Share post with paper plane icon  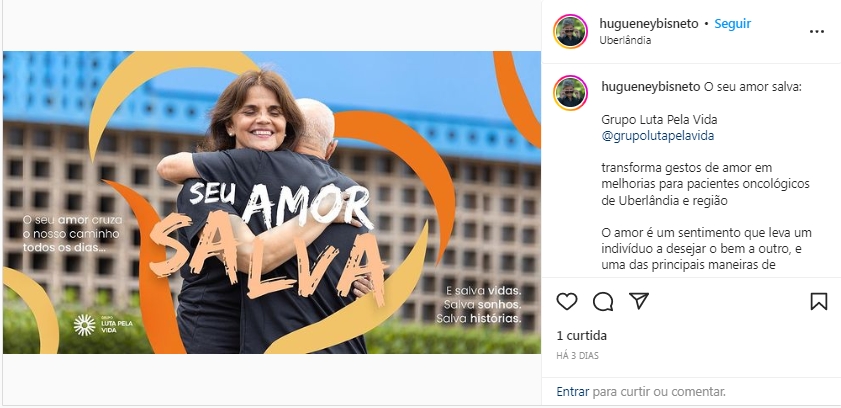[639, 301]
